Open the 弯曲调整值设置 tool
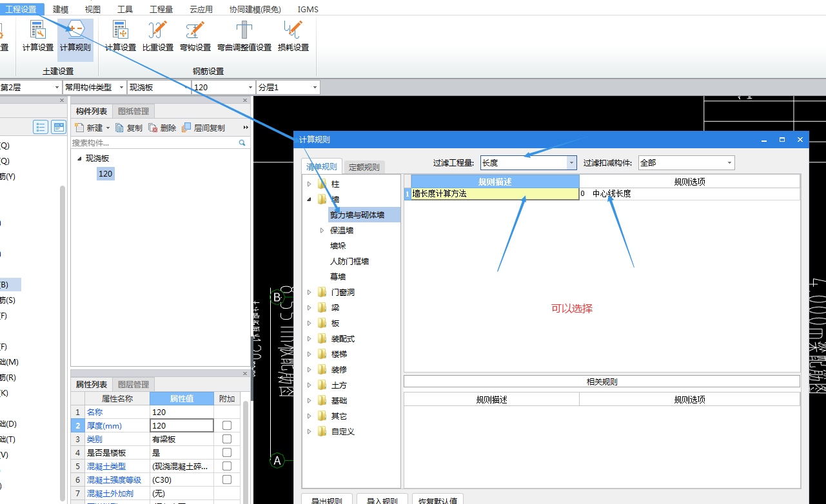The image size is (826, 504). pyautogui.click(x=244, y=37)
